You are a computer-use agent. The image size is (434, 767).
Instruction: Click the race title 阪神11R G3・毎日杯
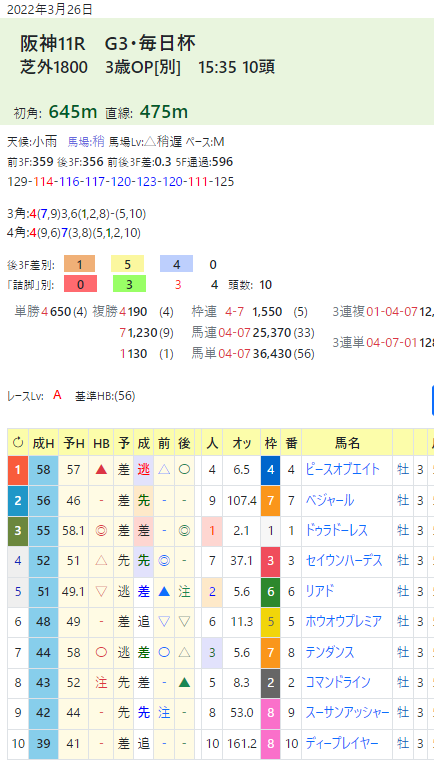coord(108,44)
